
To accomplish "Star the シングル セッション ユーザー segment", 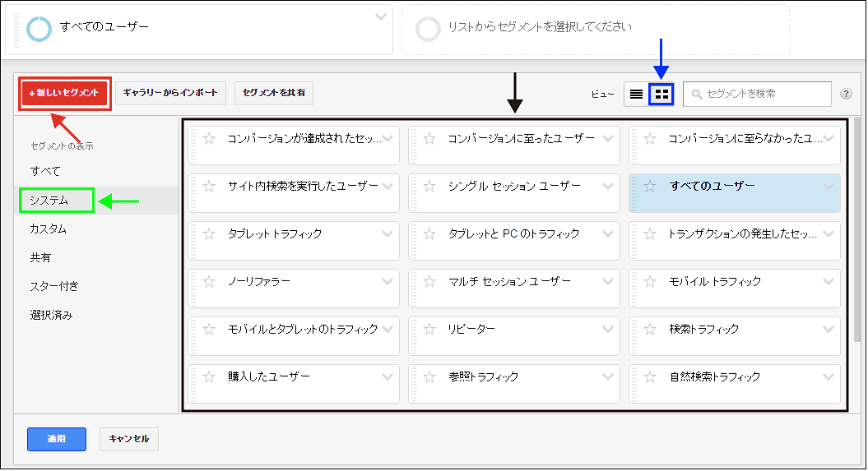I will point(429,187).
